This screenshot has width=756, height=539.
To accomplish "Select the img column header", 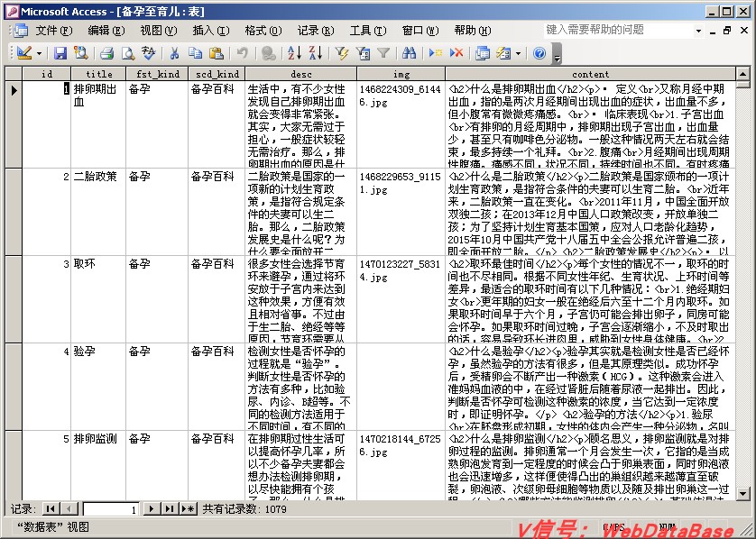I will 401,74.
